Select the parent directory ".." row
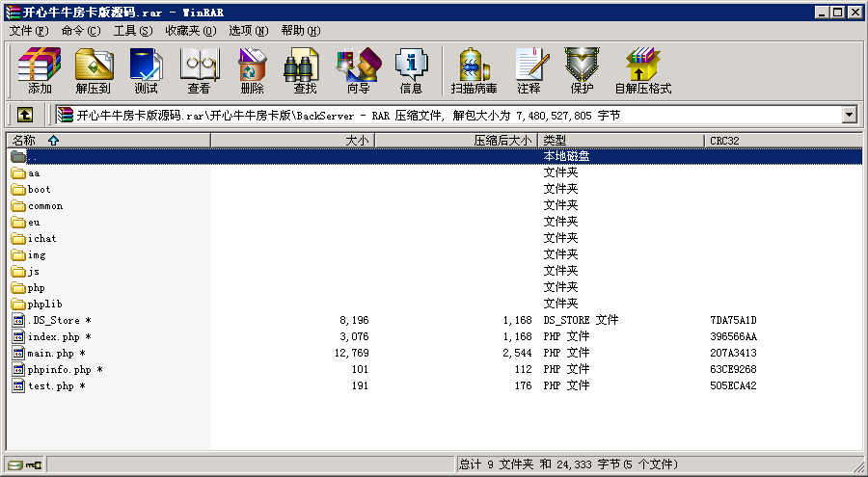868x477 pixels. [33, 156]
